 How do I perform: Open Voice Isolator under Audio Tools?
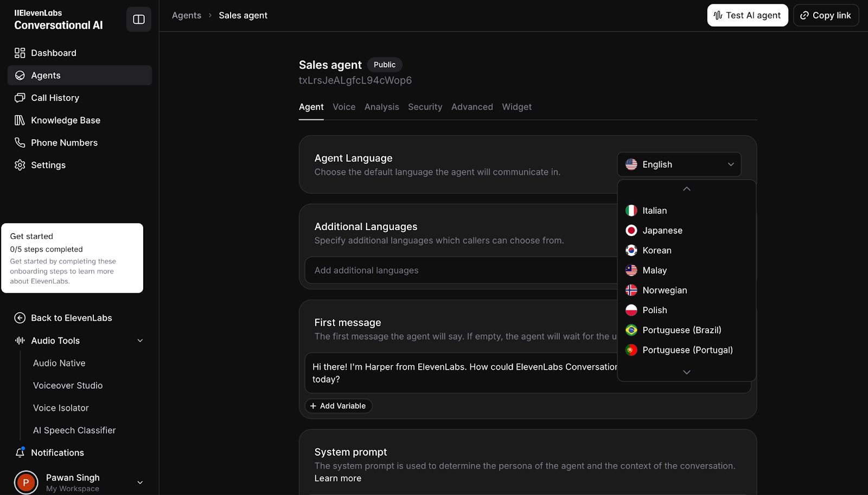(61, 408)
